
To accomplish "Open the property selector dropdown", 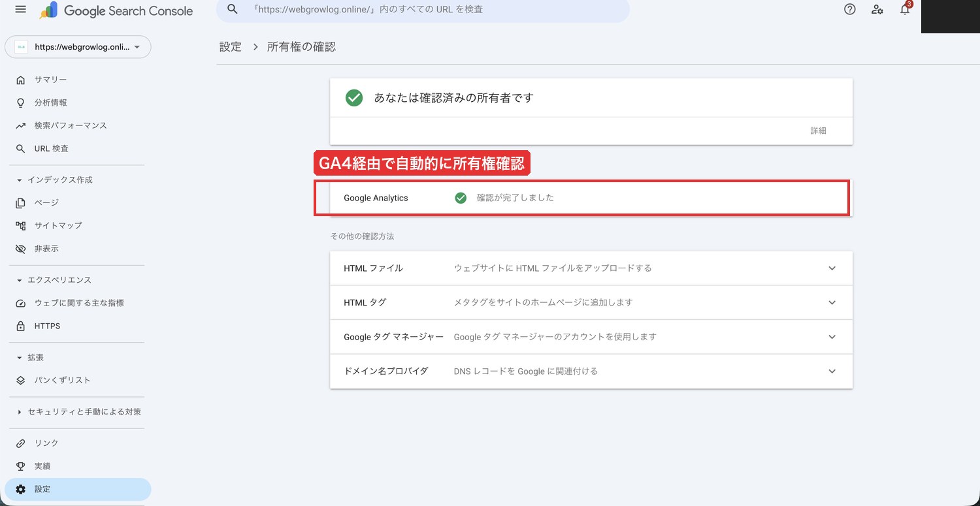I will [x=78, y=47].
